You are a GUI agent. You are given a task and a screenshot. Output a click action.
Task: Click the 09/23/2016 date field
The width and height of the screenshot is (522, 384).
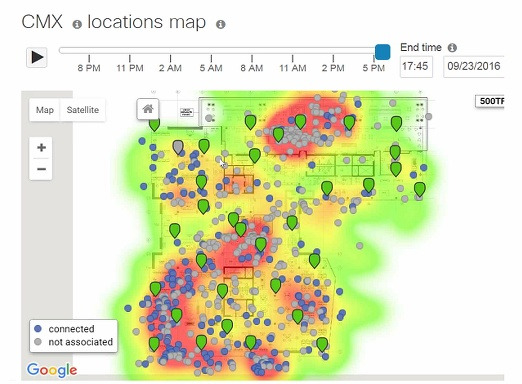pyautogui.click(x=474, y=67)
